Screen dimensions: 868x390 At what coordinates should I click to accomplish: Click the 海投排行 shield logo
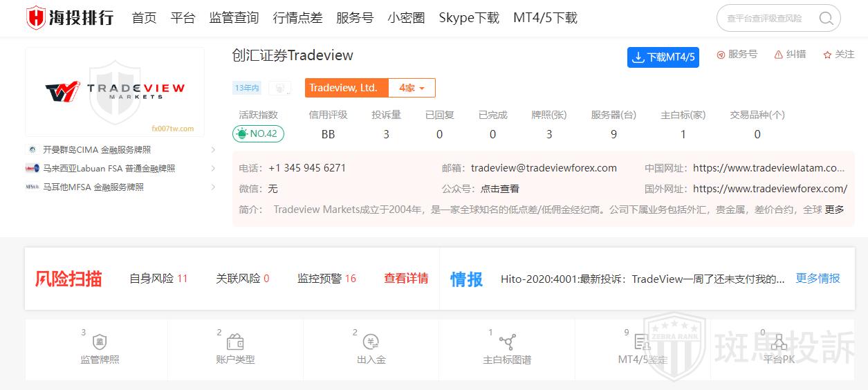(x=35, y=18)
